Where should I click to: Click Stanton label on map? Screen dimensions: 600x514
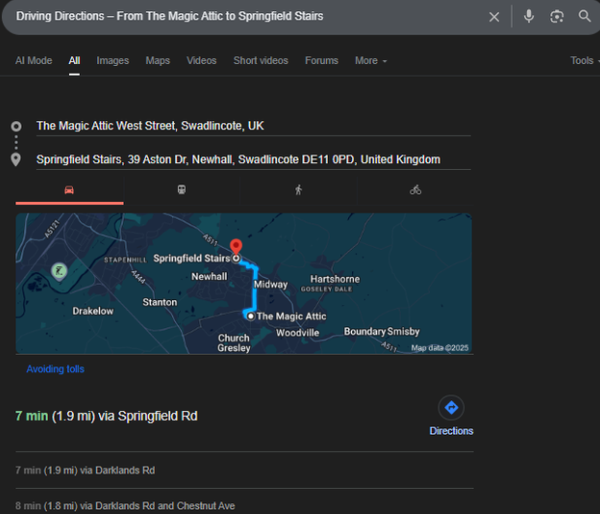tap(160, 302)
